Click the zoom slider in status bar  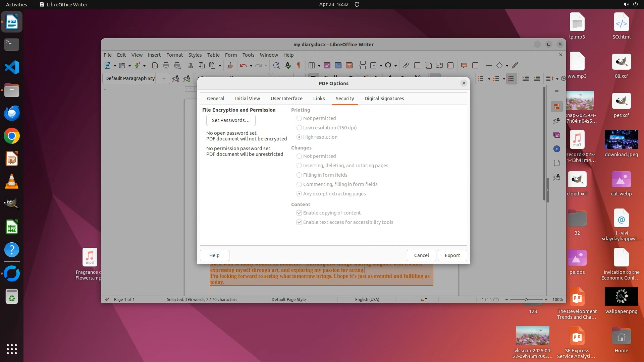click(x=526, y=300)
